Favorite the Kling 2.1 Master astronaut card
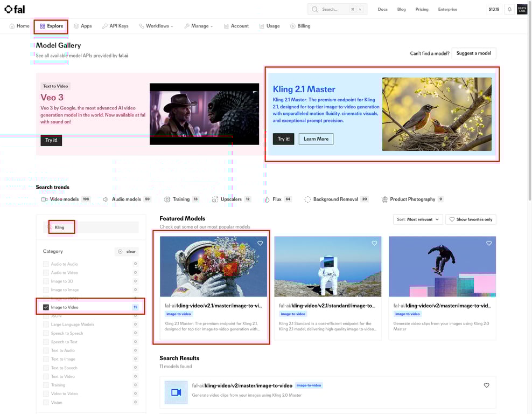 click(x=260, y=244)
